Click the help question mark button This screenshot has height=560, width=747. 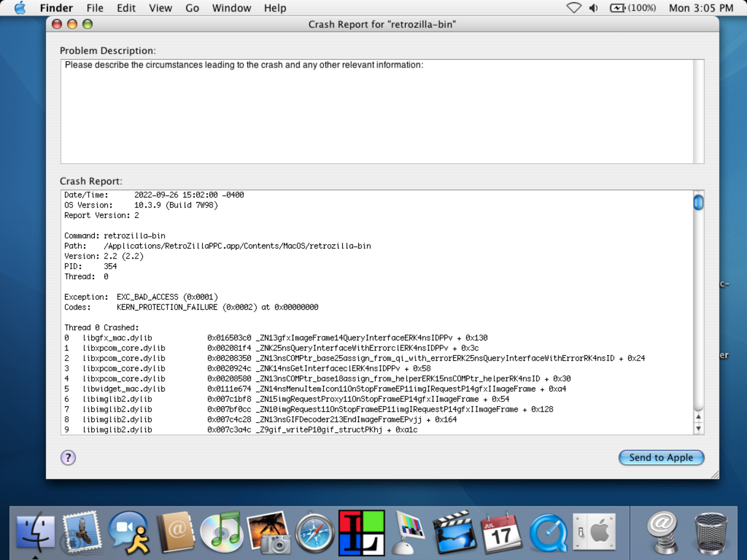(x=68, y=457)
